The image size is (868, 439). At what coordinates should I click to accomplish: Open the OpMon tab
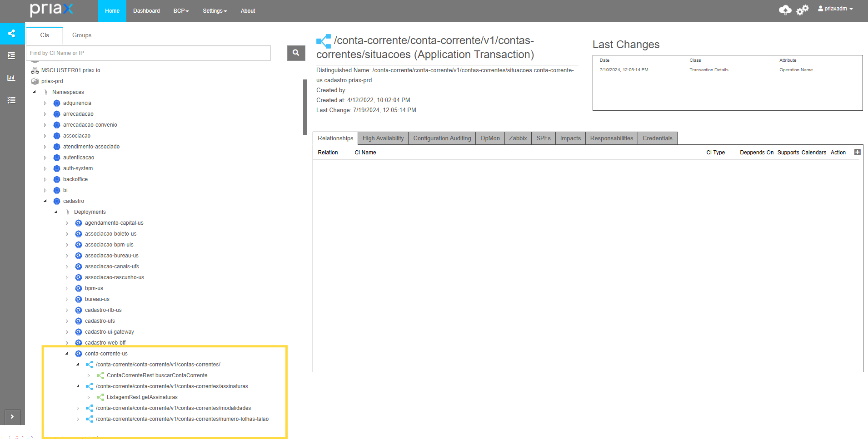[x=490, y=138]
